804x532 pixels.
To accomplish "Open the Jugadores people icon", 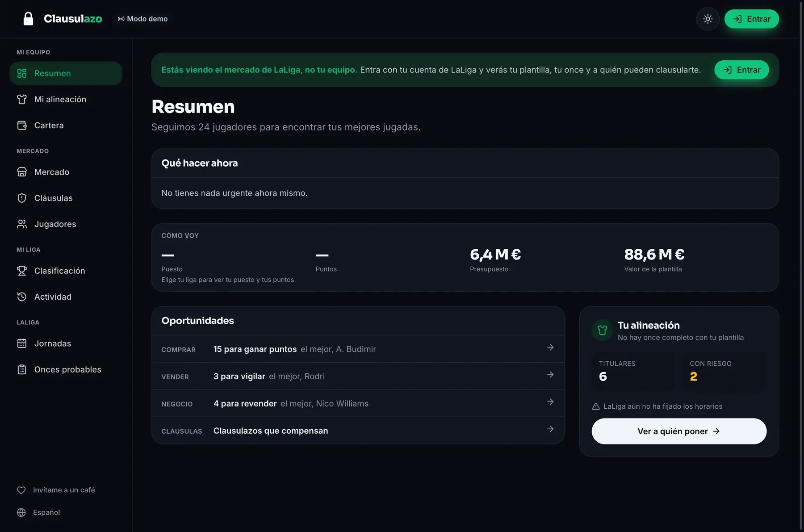I will point(22,224).
